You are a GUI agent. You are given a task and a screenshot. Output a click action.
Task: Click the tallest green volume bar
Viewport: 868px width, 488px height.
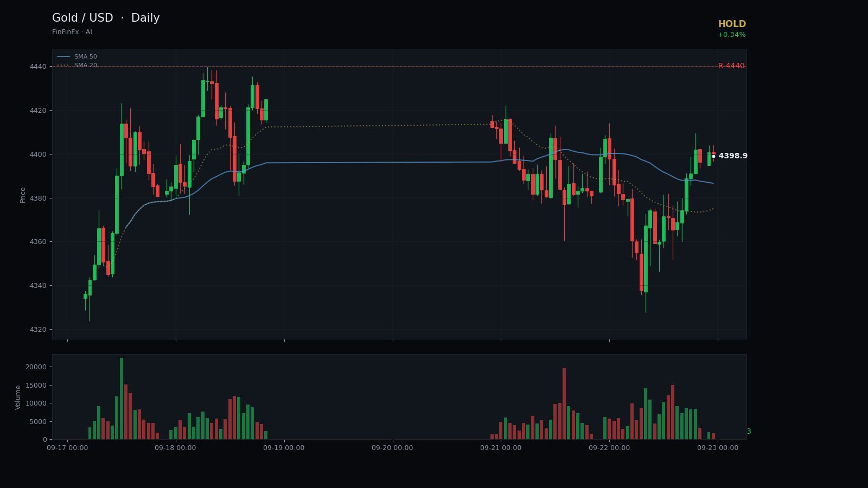tap(122, 399)
